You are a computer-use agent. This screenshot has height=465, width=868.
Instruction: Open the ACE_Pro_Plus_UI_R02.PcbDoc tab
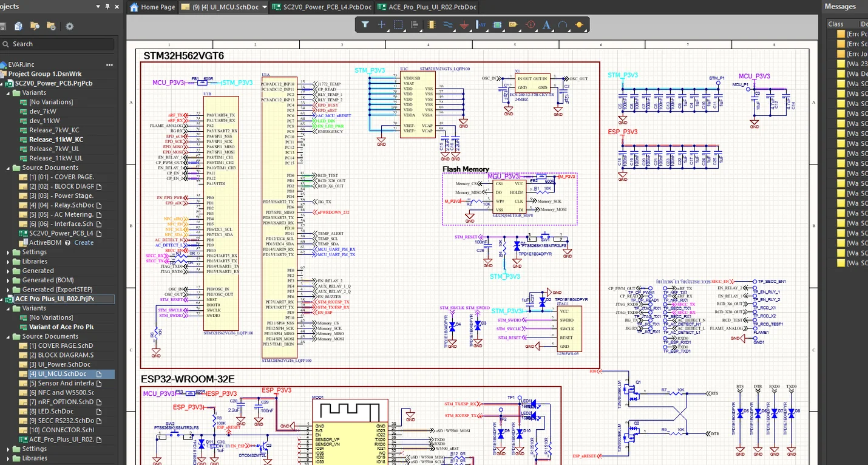click(427, 7)
